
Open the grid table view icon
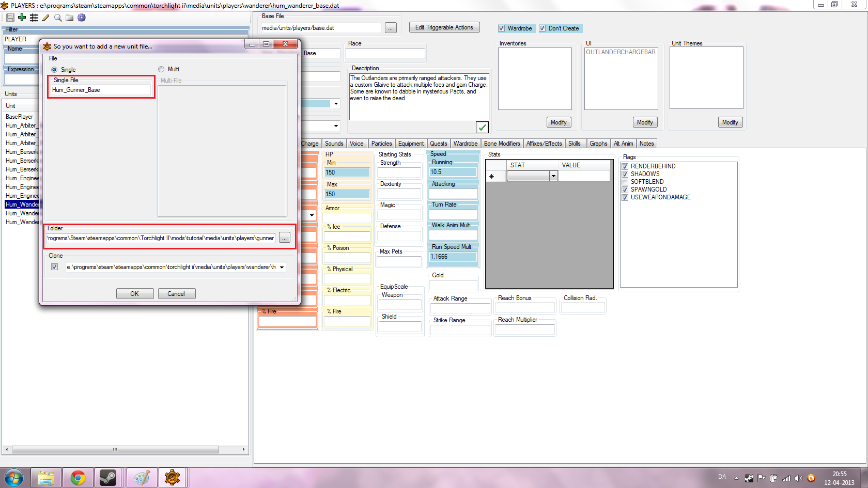pyautogui.click(x=34, y=18)
